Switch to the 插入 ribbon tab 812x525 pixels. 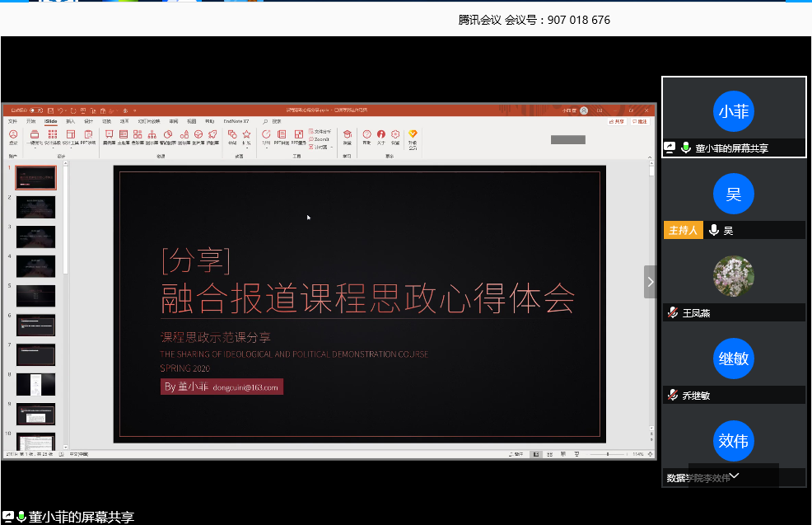[70, 121]
